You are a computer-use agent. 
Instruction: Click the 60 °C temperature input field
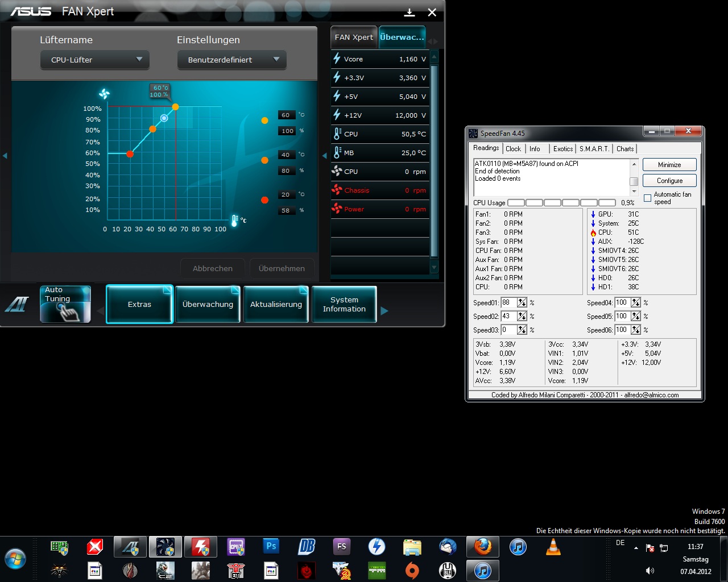286,115
